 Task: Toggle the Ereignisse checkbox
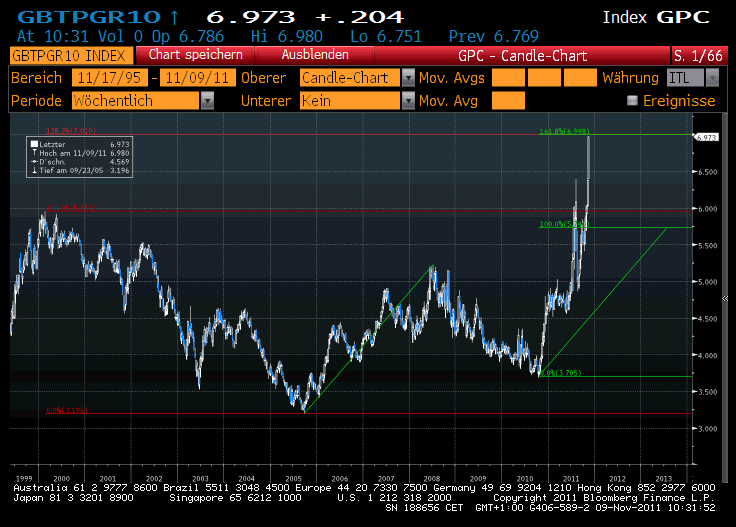coord(632,100)
